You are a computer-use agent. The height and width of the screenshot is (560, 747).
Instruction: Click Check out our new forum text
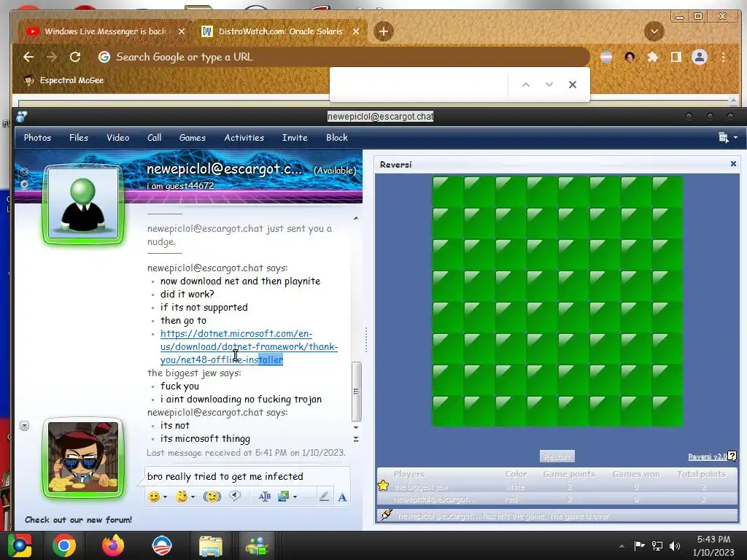pyautogui.click(x=79, y=520)
